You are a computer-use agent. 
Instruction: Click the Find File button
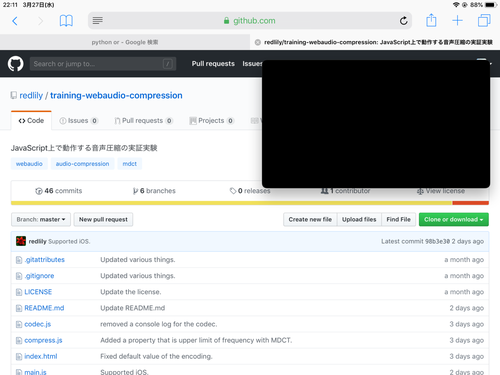click(398, 219)
